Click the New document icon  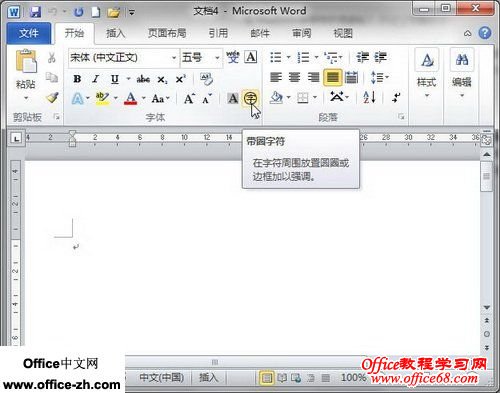tap(96, 12)
